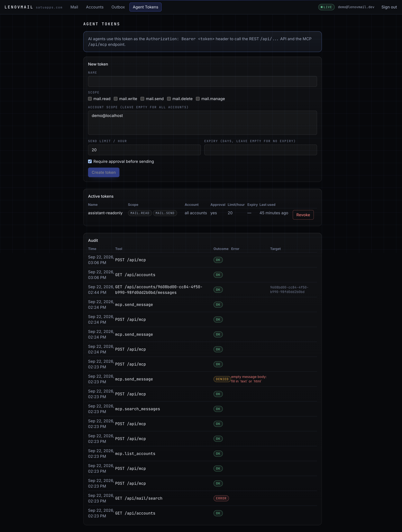Click the account scope text area
This screenshot has height=532, width=402.
click(202, 123)
